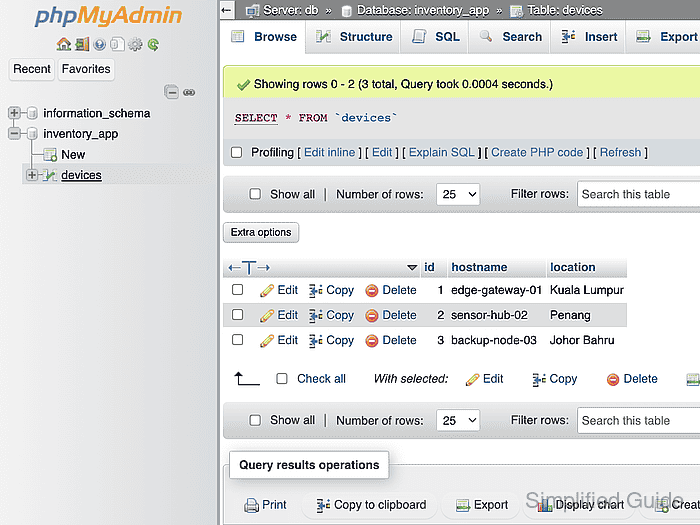Click the With selected Edit pencil icon
Screen dimensions: 700x525
tap(472, 379)
